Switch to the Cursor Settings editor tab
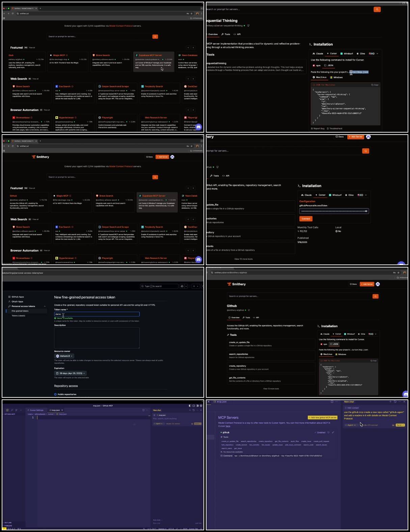410x532 pixels. 36,410
